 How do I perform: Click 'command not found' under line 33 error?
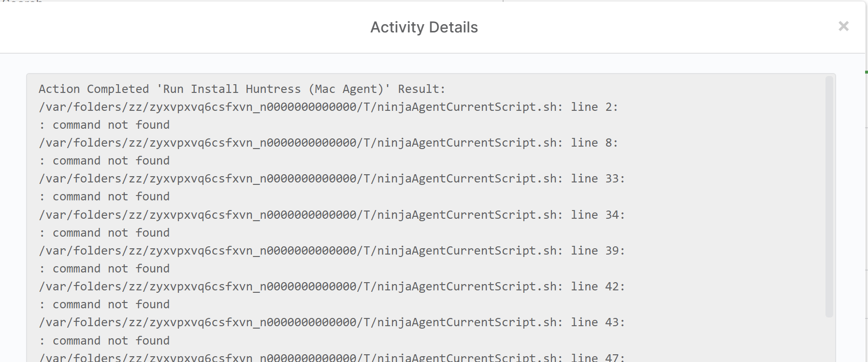[111, 196]
